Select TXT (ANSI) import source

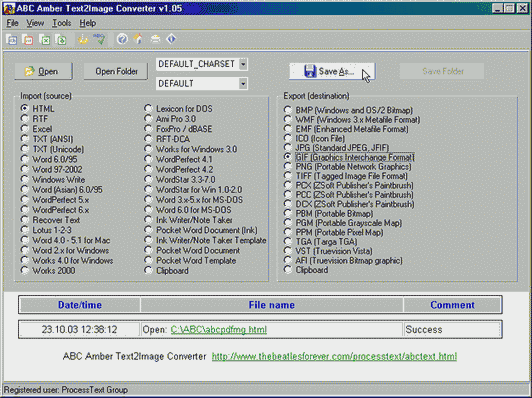point(46,139)
